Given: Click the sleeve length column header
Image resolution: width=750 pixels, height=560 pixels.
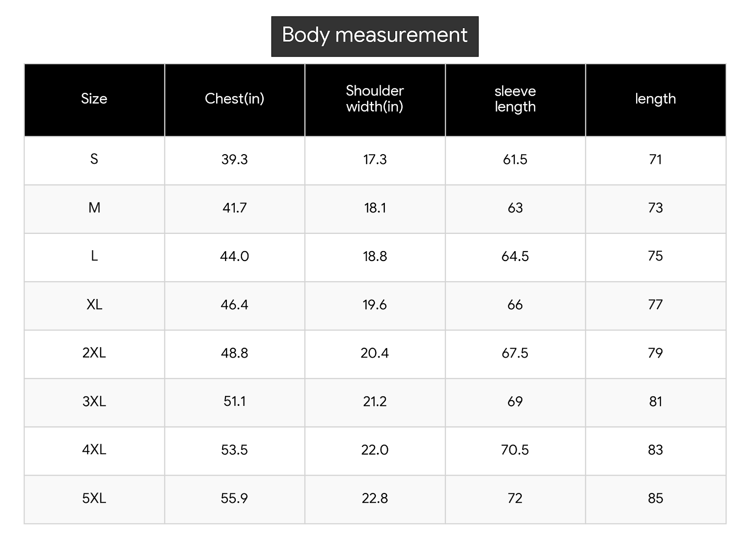Looking at the screenshot, I should (515, 100).
